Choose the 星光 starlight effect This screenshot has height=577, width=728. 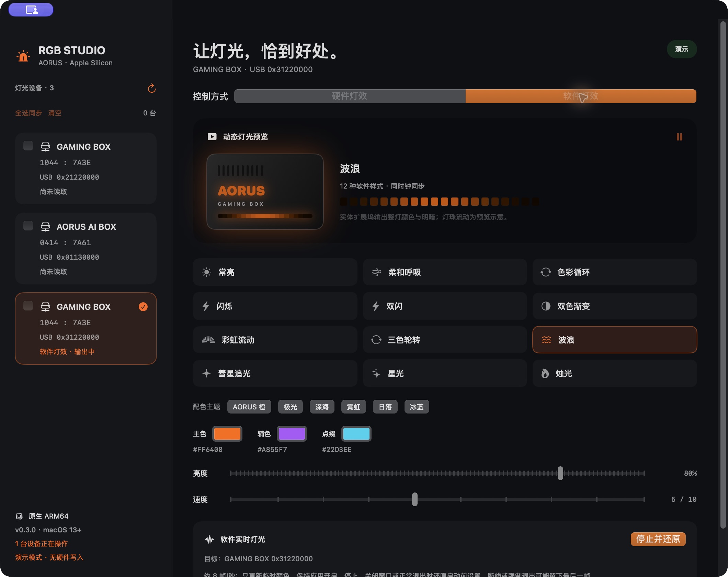445,373
